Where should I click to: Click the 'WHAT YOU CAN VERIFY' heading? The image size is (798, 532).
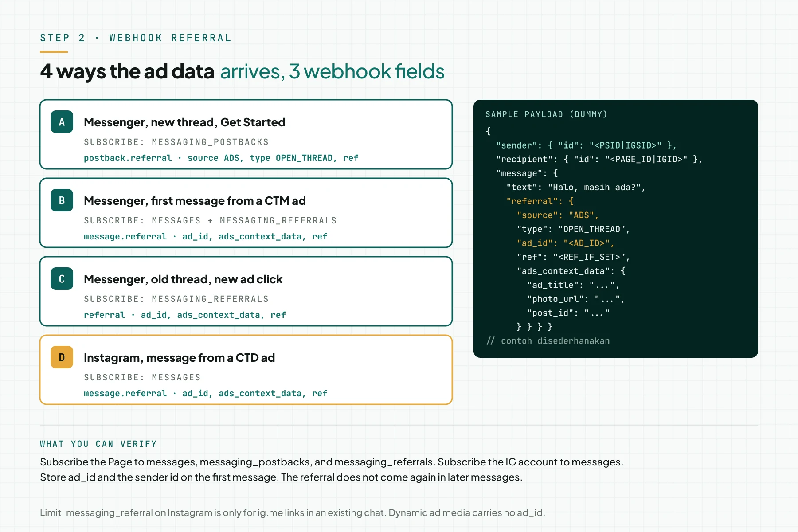coord(98,444)
